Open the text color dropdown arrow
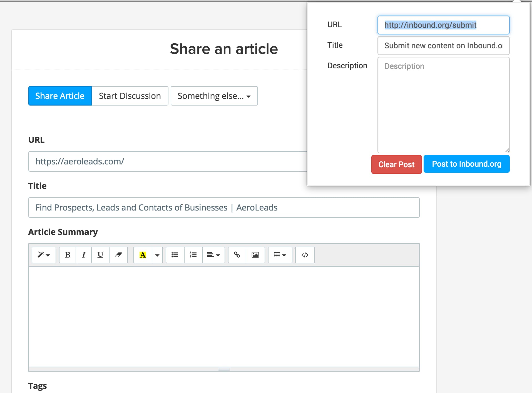Image resolution: width=532 pixels, height=393 pixels. (x=157, y=255)
